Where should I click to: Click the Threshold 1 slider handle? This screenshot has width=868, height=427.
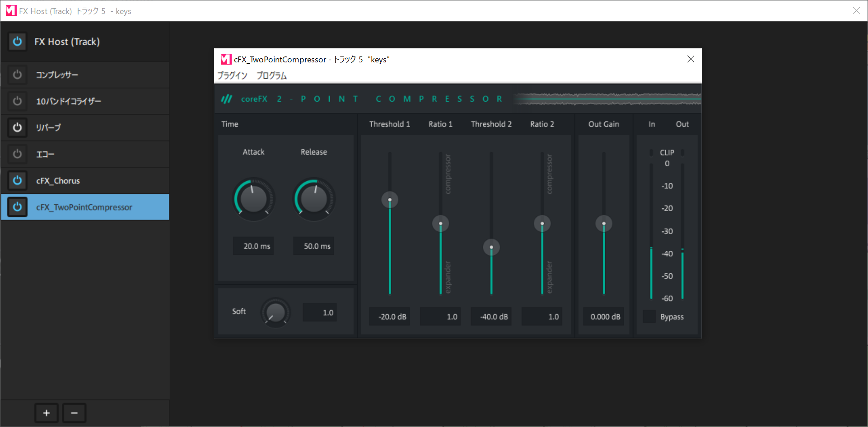390,200
